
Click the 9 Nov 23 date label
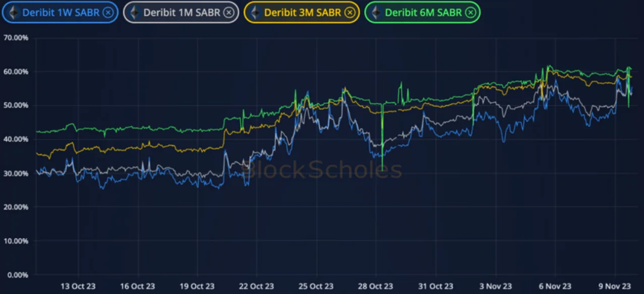(614, 286)
